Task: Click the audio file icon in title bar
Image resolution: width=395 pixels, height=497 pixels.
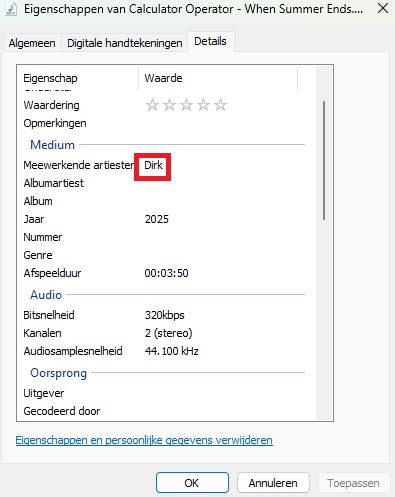Action: [x=11, y=9]
